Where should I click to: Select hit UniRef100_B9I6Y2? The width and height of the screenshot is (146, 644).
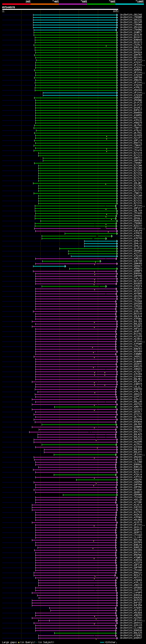(x=131, y=37)
